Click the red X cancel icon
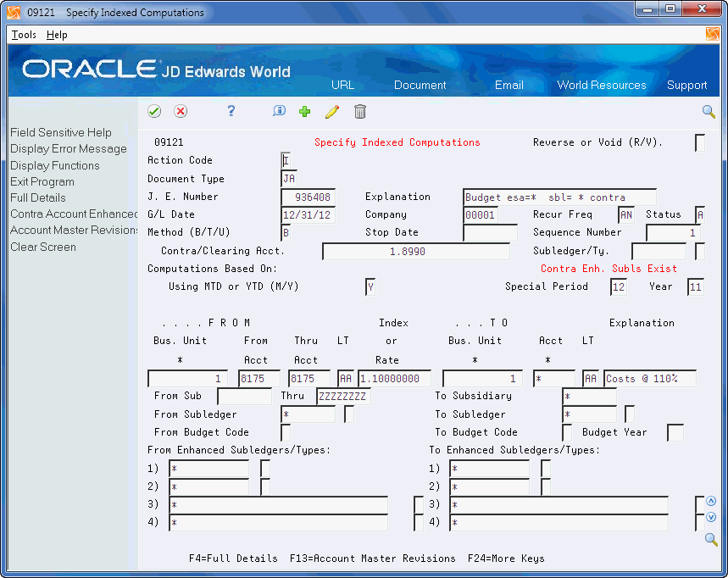Screen dimensions: 728x578 [181, 111]
